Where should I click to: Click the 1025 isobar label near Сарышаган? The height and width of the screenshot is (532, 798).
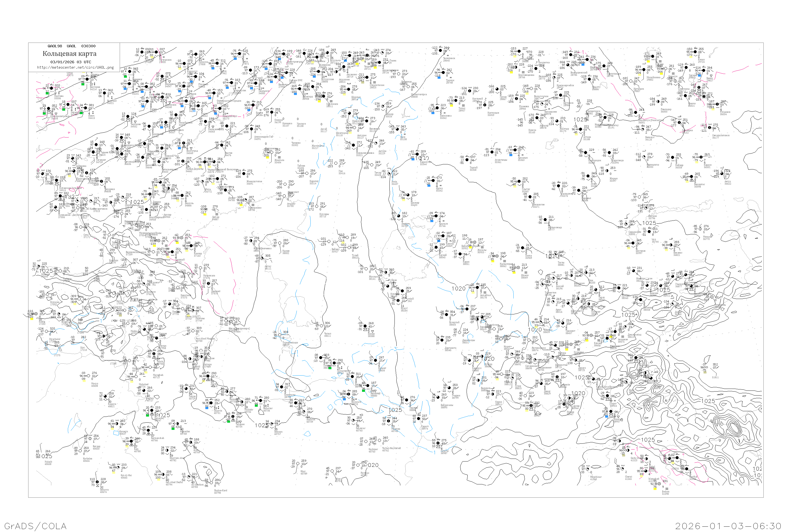(649, 223)
